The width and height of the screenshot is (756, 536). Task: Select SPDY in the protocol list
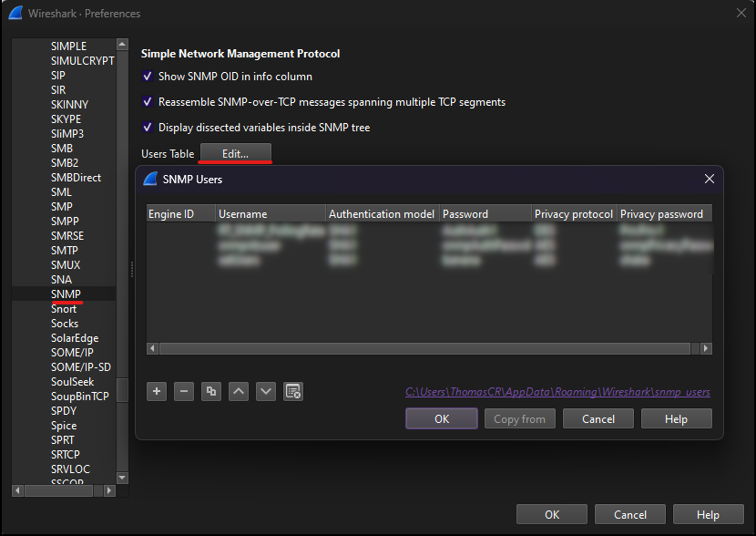[x=64, y=410]
